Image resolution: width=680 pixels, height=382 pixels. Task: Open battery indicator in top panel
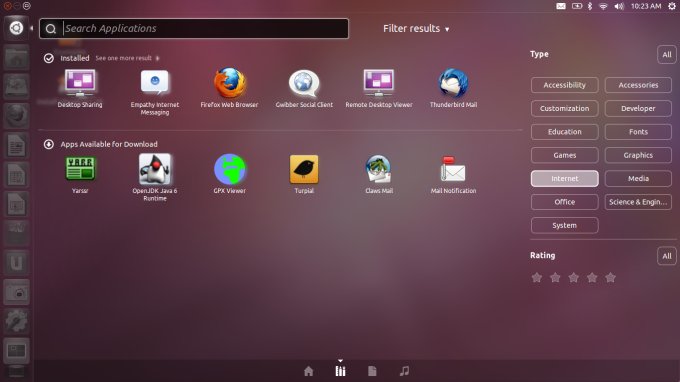(577, 6)
